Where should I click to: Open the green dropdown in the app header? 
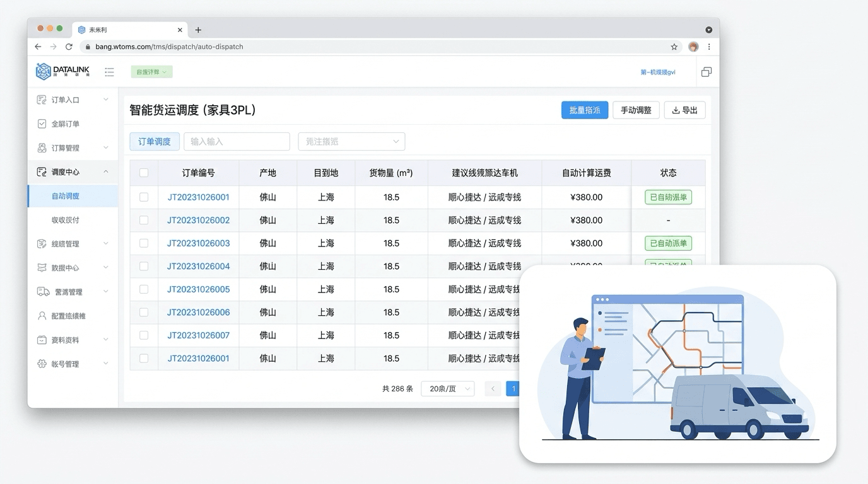coord(151,72)
